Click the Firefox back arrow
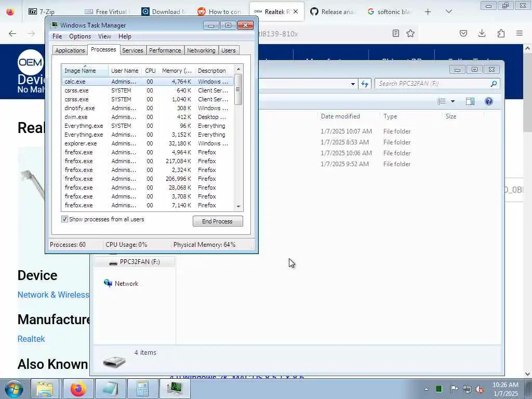 (x=12, y=33)
